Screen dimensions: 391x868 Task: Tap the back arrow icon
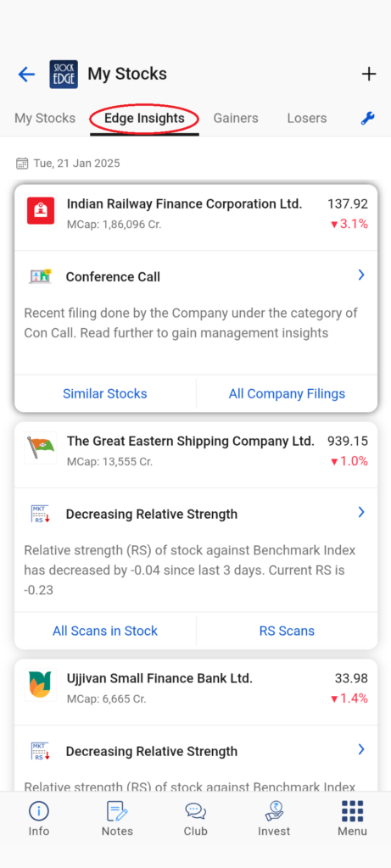(x=26, y=75)
